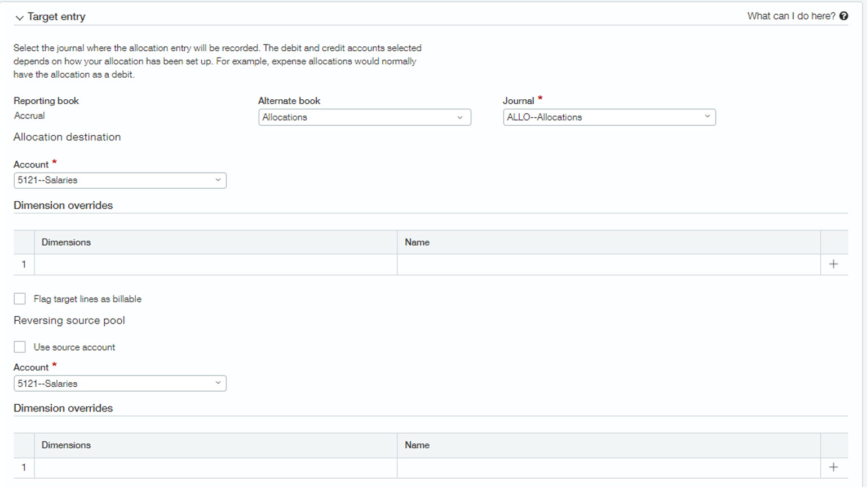The height and width of the screenshot is (504, 867).
Task: Open the Alternate book dropdown
Action: tap(364, 117)
